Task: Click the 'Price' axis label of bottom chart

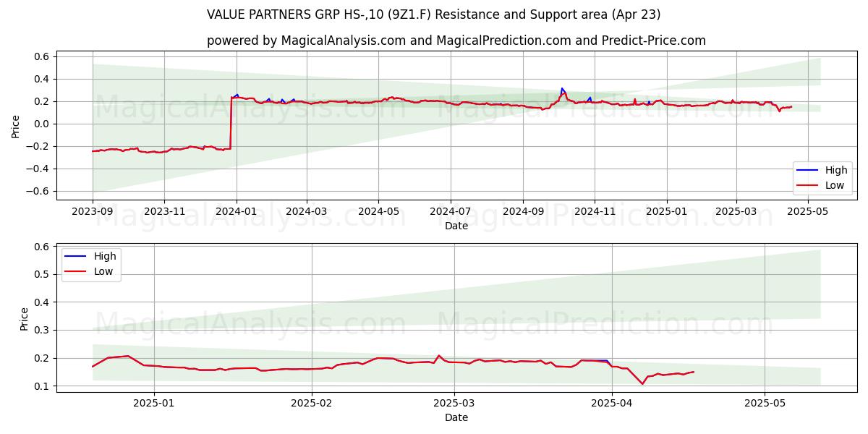Action: 25,318
